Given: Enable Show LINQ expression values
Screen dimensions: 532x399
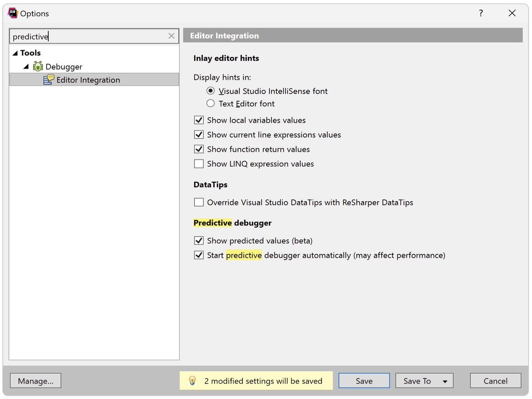Looking at the screenshot, I should point(199,164).
